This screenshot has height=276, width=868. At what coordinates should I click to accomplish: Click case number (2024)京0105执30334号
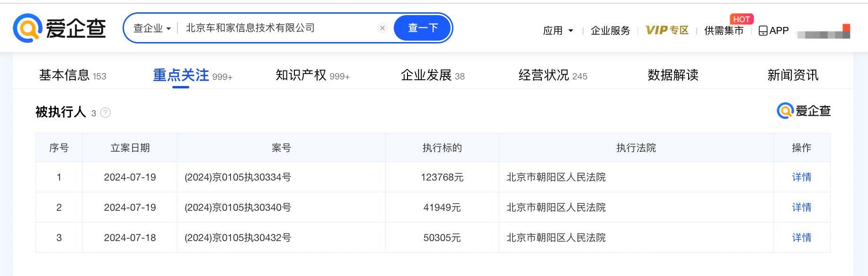tap(238, 177)
